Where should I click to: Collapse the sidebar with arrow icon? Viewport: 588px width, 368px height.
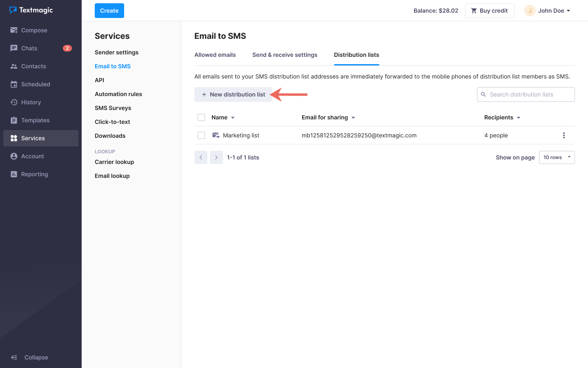(14, 357)
